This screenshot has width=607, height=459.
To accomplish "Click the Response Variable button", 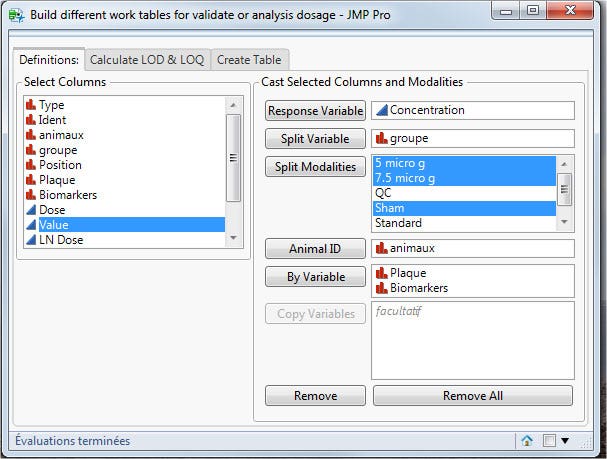I will pos(315,111).
